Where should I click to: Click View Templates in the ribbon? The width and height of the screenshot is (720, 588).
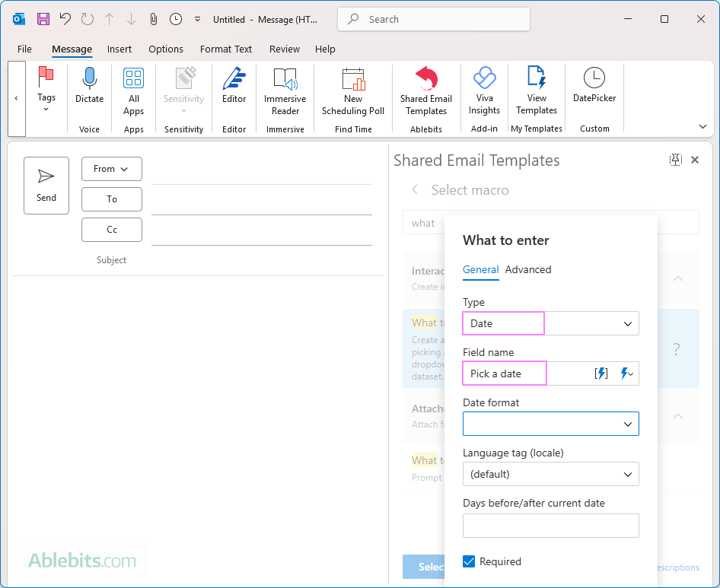[x=537, y=91]
